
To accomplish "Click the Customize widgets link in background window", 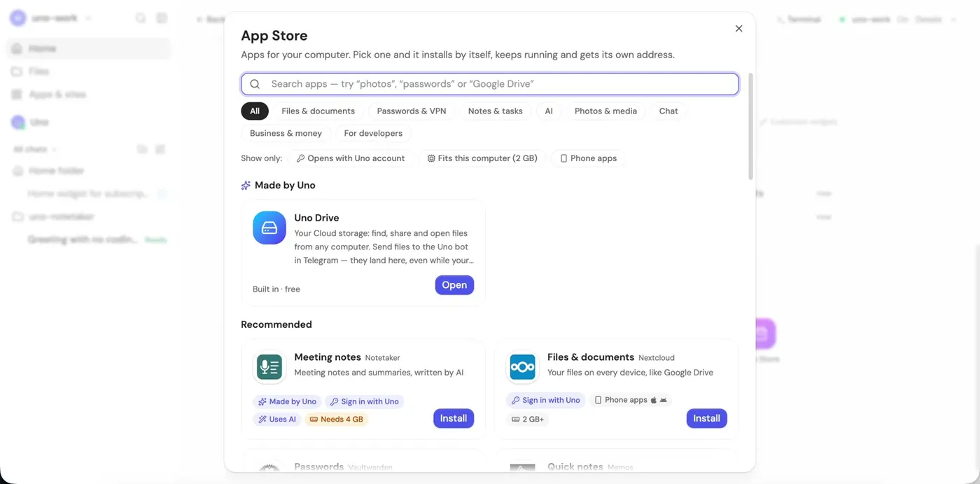I will pyautogui.click(x=798, y=122).
